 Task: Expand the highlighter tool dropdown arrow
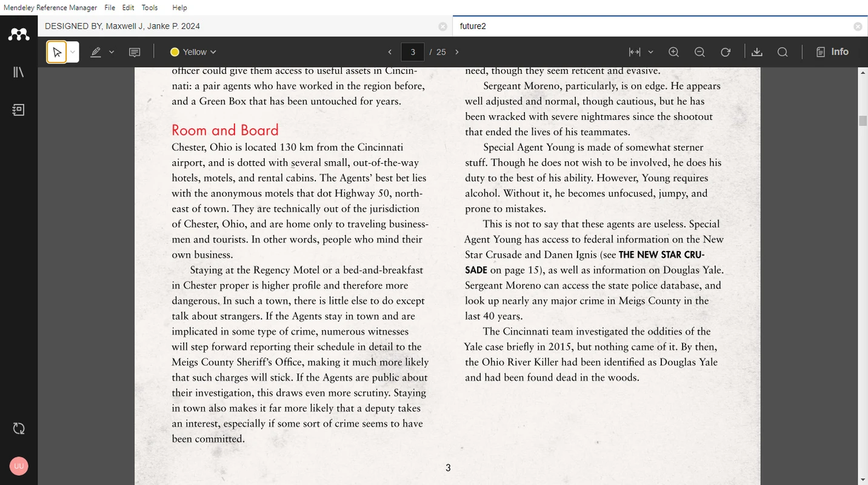[112, 52]
